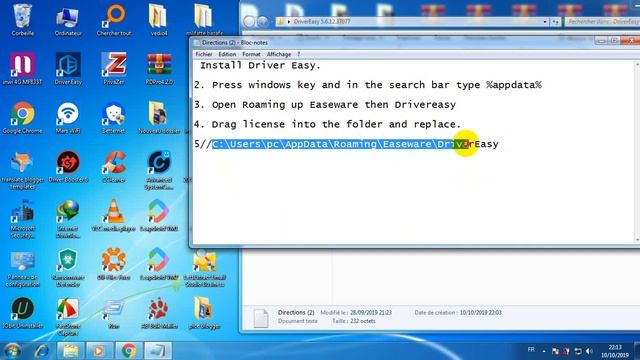This screenshot has width=640, height=360.
Task: Open the Format menu in Notepad
Action: point(251,54)
